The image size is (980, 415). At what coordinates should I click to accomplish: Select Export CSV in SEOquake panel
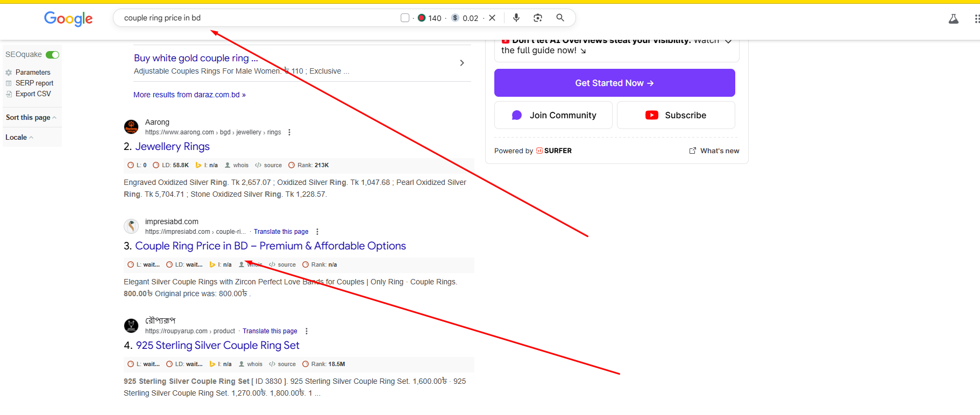33,94
